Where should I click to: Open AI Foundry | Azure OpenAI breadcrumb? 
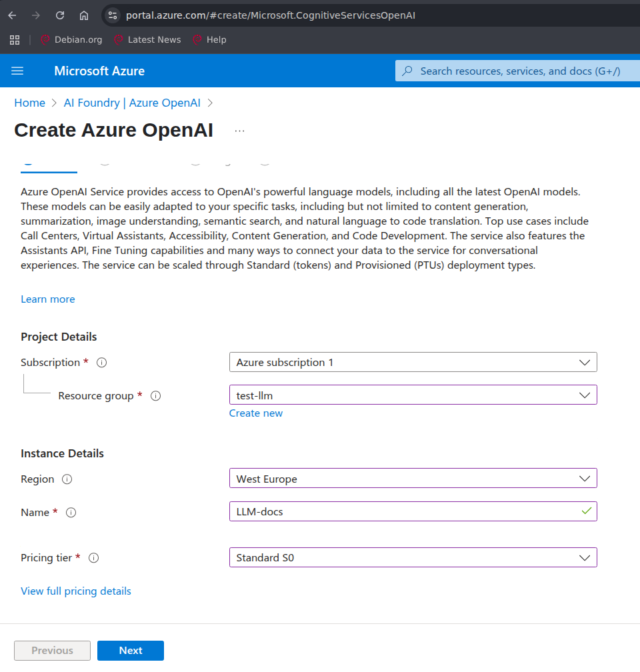click(132, 103)
